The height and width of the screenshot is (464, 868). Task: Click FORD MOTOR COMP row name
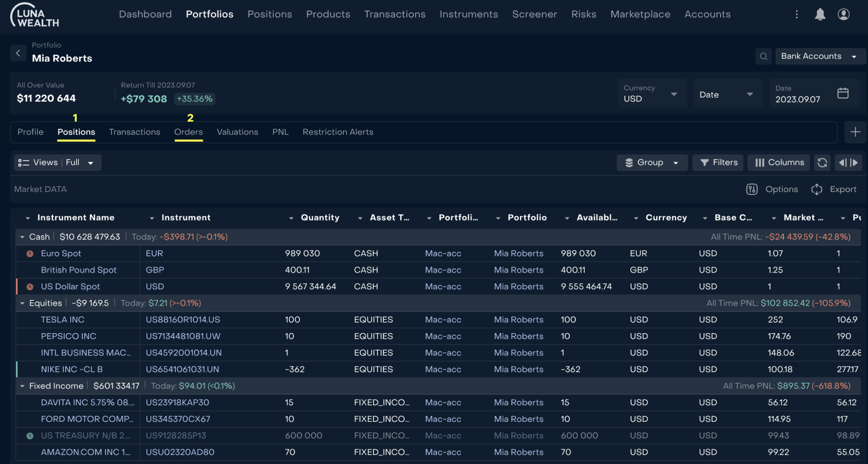point(87,420)
